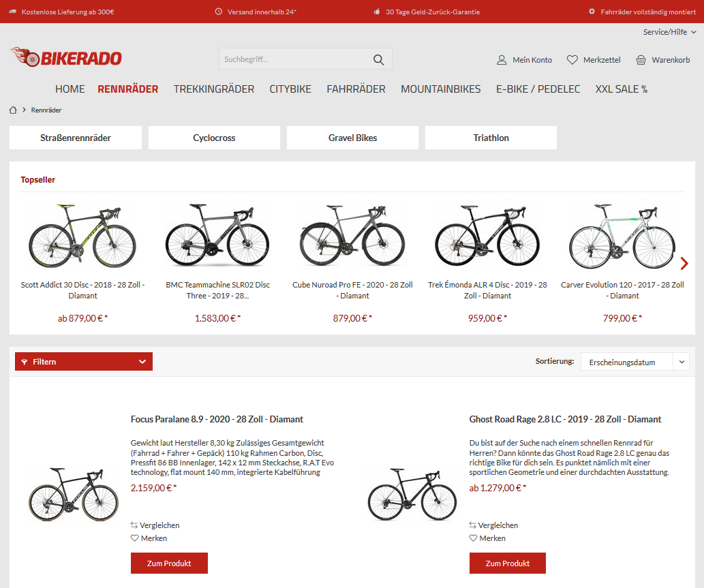Click the Sortierung dropdown arrow
704x588 pixels.
pyautogui.click(x=682, y=362)
